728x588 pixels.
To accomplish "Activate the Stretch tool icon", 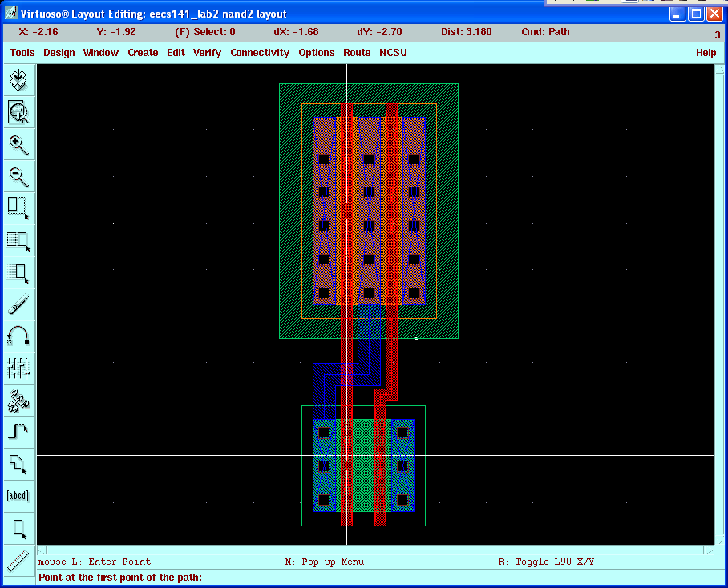I will pyautogui.click(x=18, y=207).
